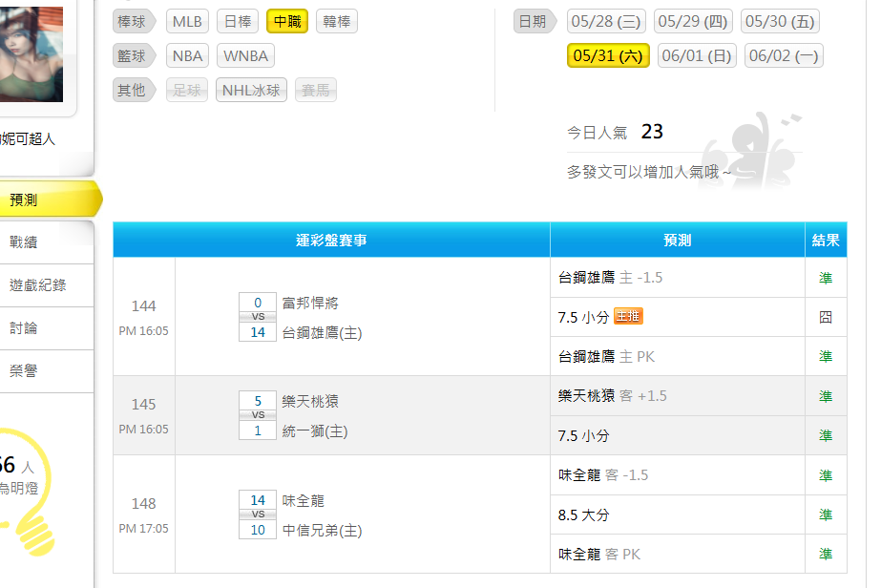The image size is (881, 588).
Task: Click team name 富邦悍將
Action: 310,303
